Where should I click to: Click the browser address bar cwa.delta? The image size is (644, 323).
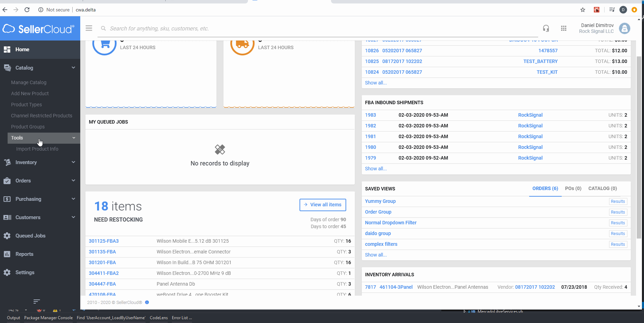coord(86,10)
